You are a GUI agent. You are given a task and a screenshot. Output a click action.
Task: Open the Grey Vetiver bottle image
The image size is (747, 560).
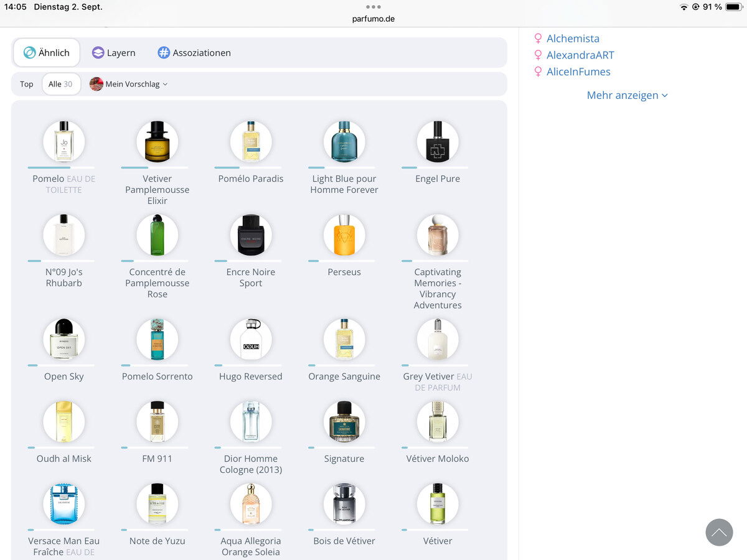click(x=438, y=340)
